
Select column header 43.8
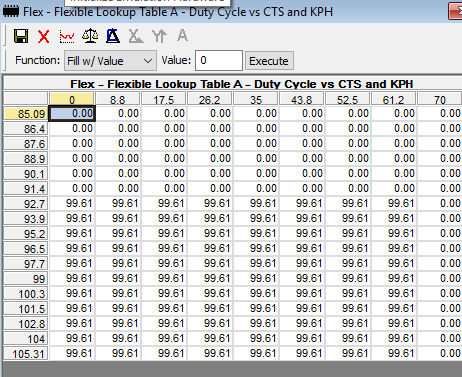(302, 99)
